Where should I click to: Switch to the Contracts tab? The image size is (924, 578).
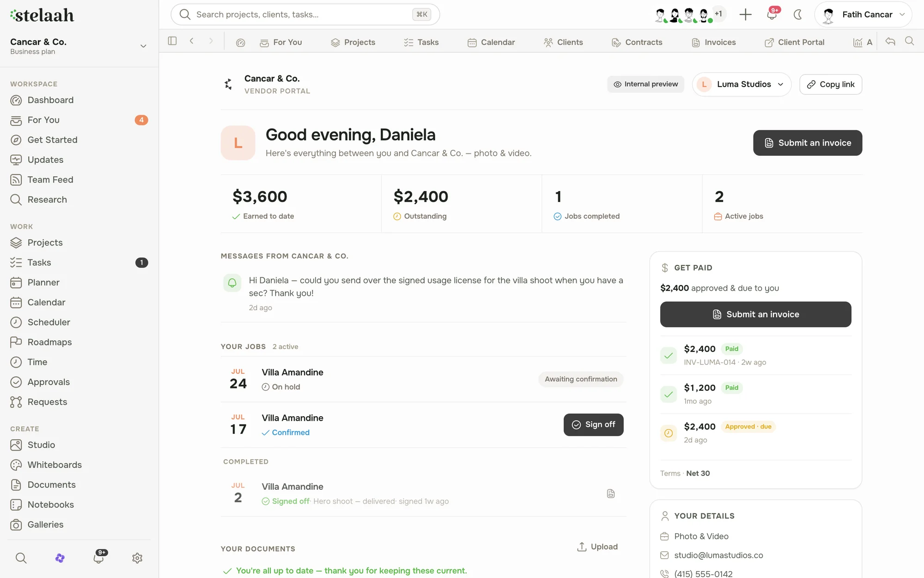[x=637, y=43]
